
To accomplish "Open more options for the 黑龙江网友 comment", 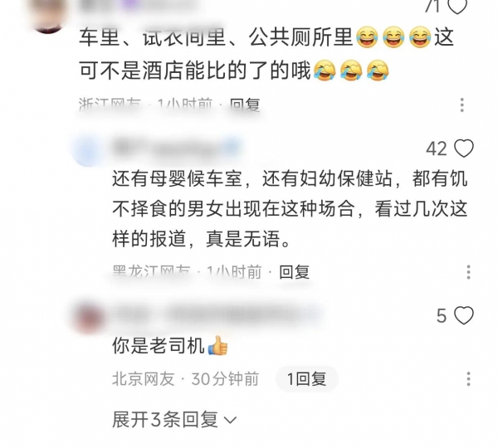I will (x=468, y=272).
